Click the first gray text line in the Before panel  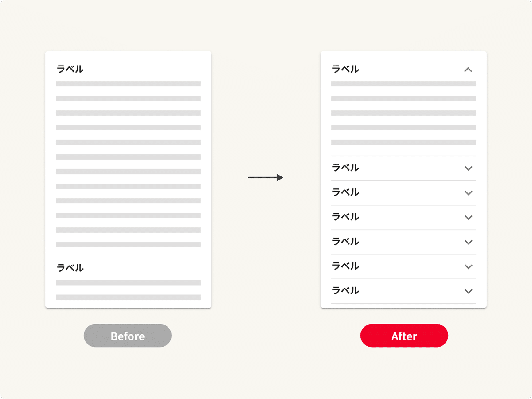128,84
